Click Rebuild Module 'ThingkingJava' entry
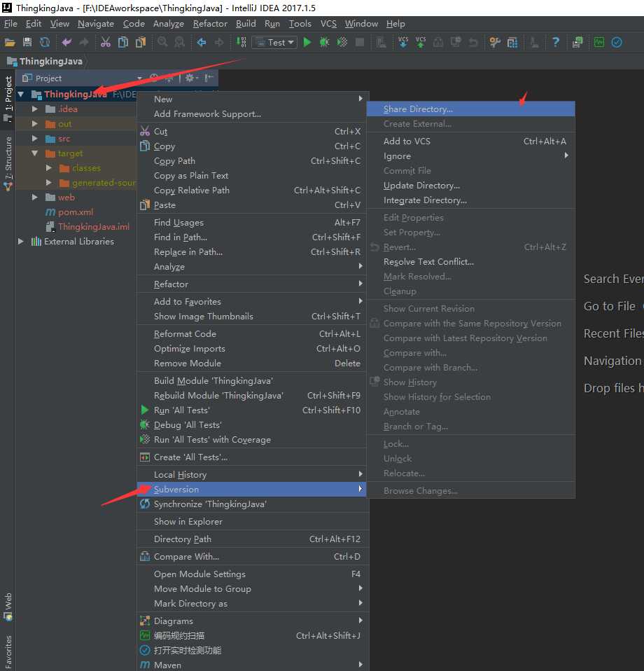The image size is (644, 671). tap(252, 396)
